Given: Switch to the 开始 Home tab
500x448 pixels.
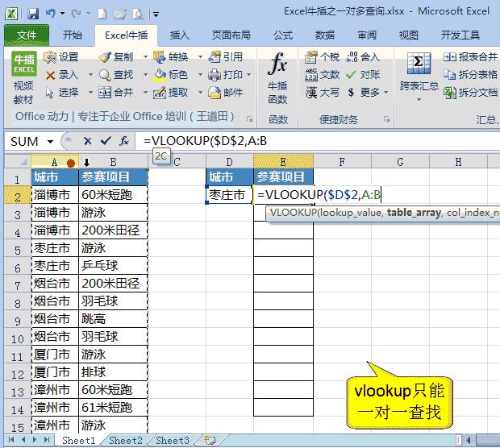Looking at the screenshot, I should 73,35.
